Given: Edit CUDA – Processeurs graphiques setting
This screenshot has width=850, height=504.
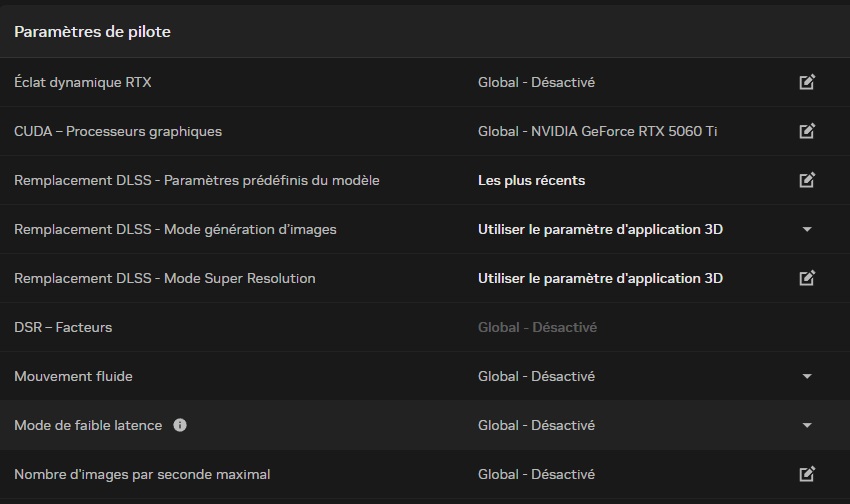Looking at the screenshot, I should pos(807,131).
